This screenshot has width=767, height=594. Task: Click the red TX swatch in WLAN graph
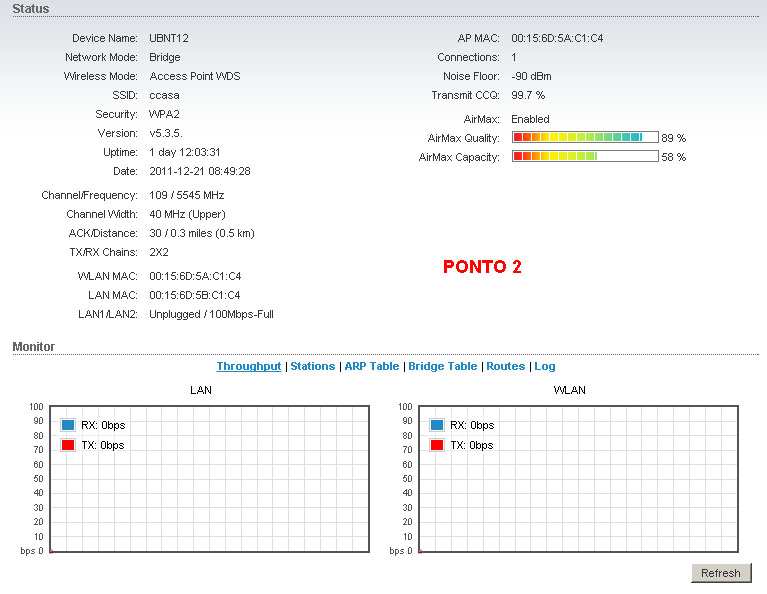pos(437,445)
